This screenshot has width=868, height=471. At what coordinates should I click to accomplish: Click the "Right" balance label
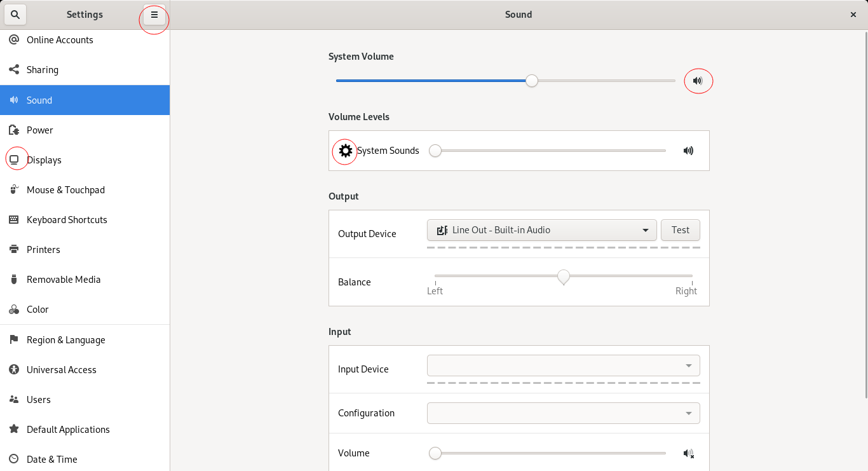pyautogui.click(x=686, y=291)
